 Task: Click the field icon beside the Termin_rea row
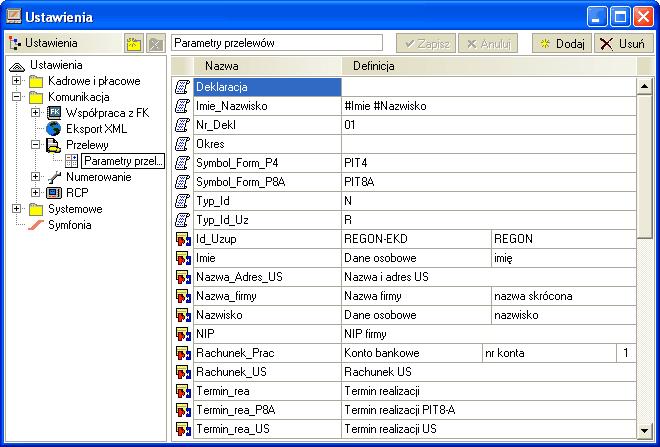click(x=183, y=391)
